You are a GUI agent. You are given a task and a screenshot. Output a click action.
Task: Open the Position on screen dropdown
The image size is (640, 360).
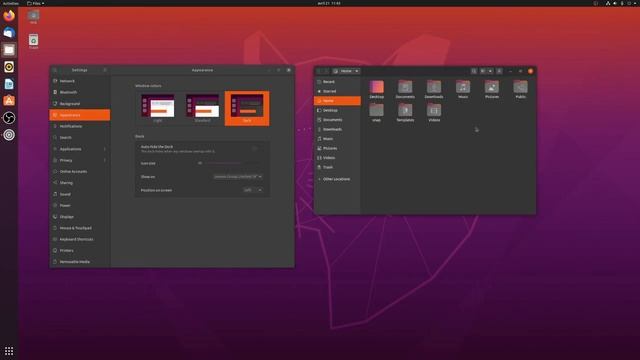(x=253, y=190)
